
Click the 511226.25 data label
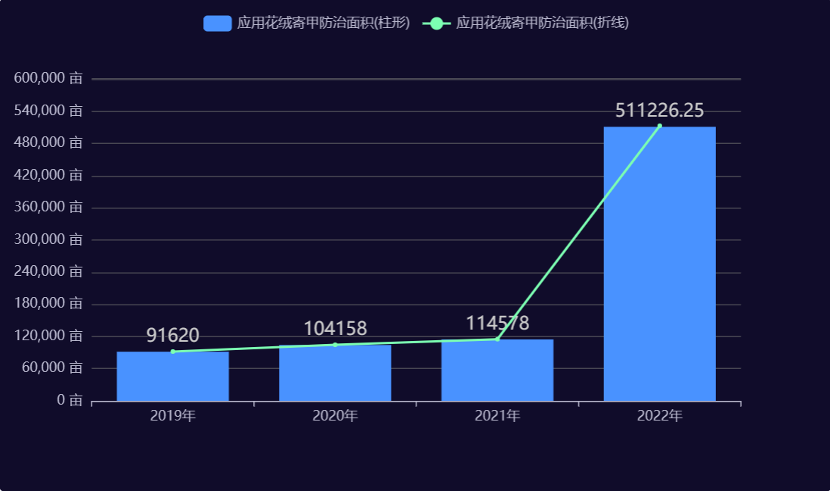[659, 110]
